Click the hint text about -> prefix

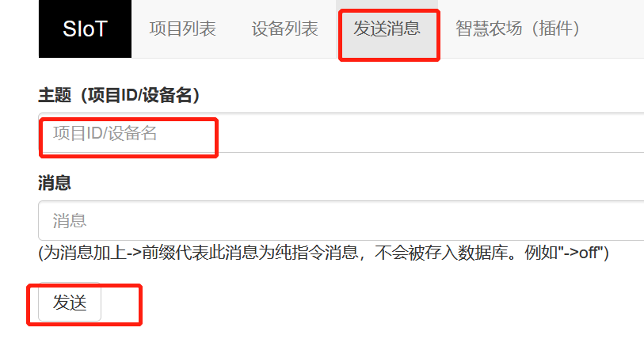pos(323,253)
